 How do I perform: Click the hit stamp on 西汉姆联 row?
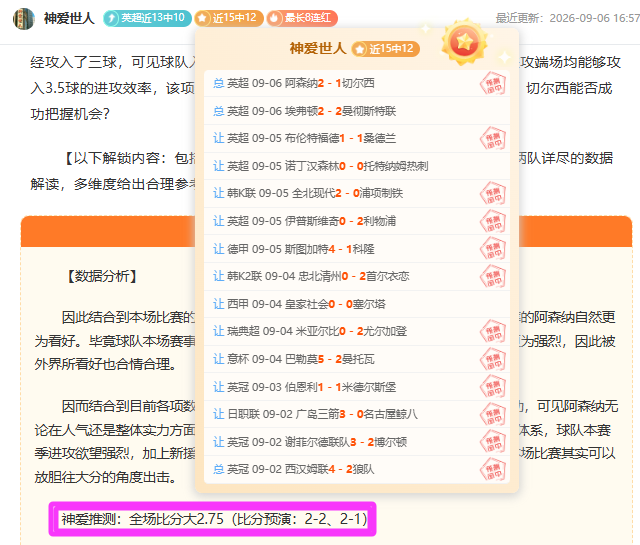pos(493,469)
